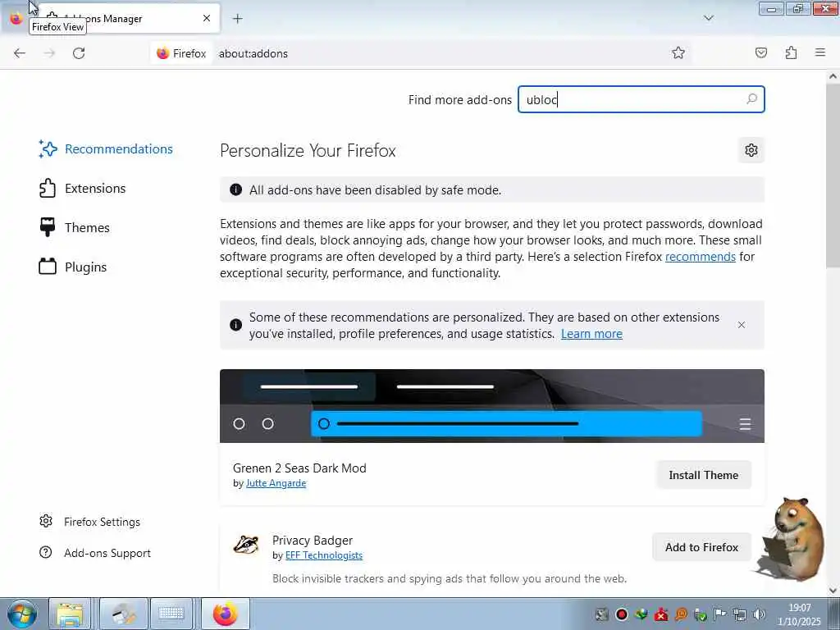Open the Firefox hamburger application menu

point(820,52)
